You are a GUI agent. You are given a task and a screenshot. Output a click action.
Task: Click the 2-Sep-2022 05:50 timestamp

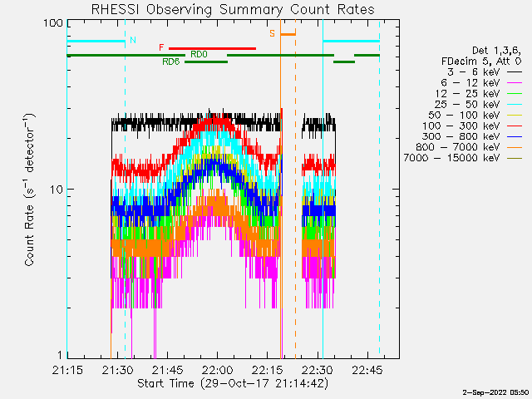click(495, 393)
